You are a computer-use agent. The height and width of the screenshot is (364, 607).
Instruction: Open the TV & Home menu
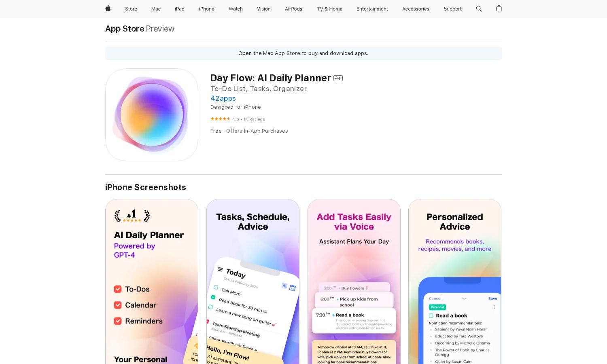329,9
